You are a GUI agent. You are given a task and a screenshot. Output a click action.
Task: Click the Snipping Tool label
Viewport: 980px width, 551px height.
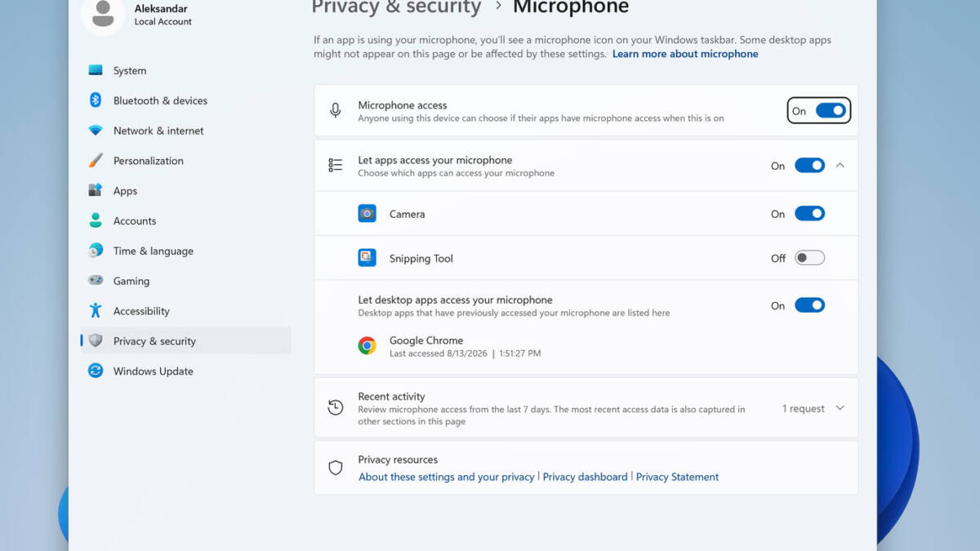tap(421, 258)
